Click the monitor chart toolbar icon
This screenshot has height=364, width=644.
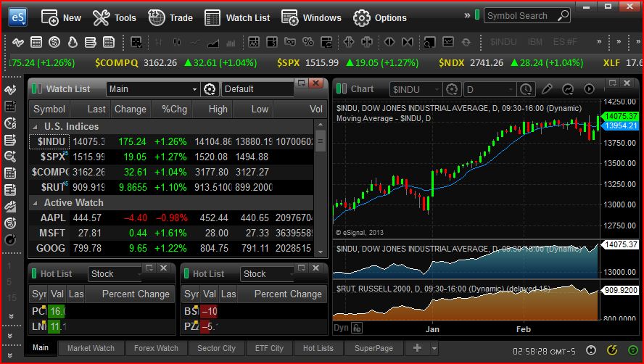point(447,42)
